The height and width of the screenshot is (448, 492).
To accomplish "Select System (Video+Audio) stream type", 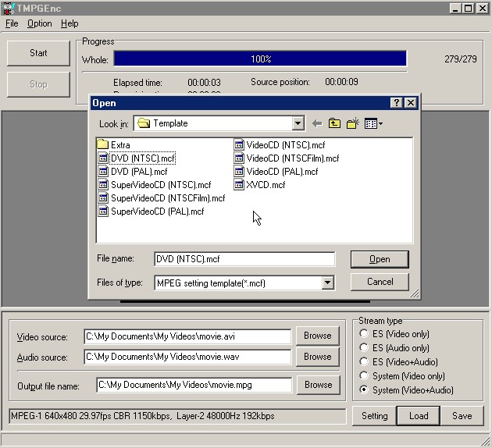I will coord(364,389).
